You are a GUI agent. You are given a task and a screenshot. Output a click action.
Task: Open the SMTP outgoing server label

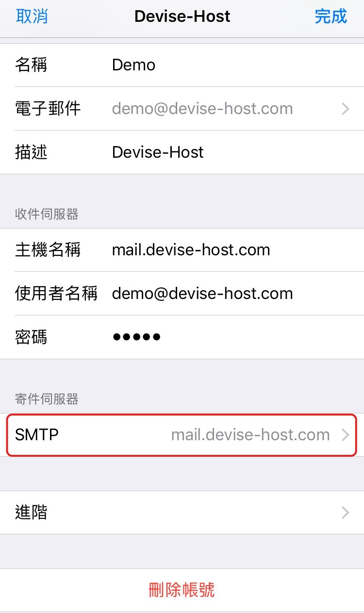pos(37,435)
